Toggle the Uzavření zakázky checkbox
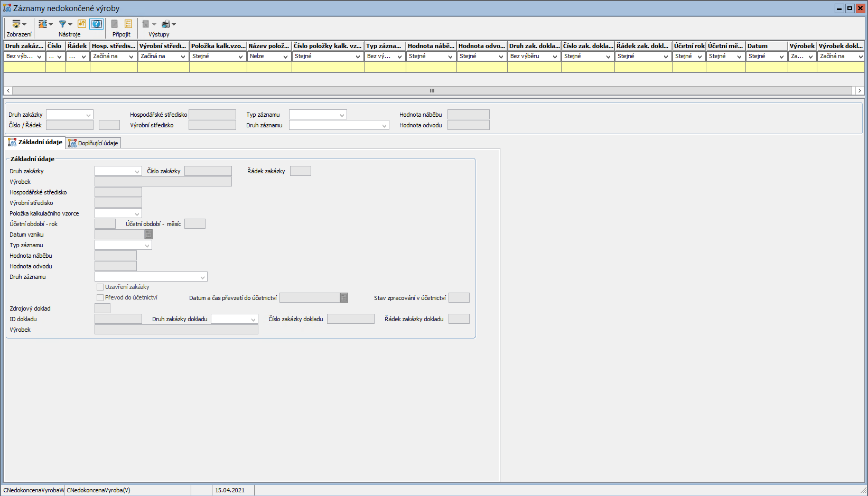 100,287
